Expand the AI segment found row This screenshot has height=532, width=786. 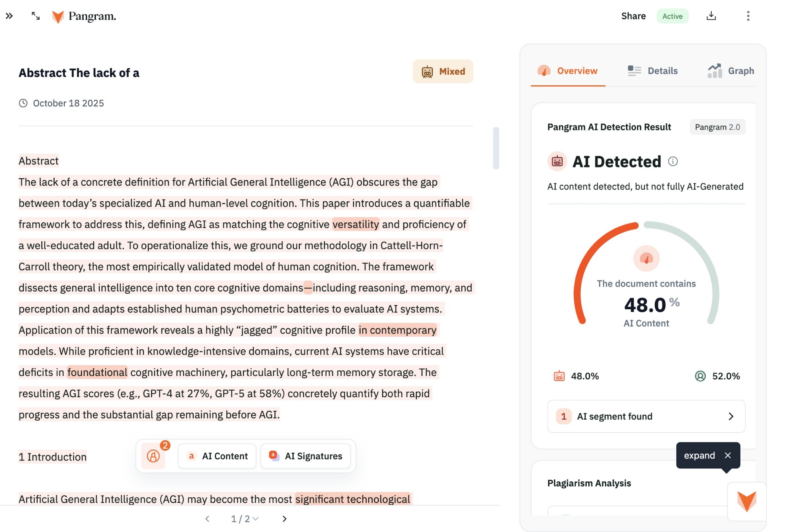click(646, 416)
